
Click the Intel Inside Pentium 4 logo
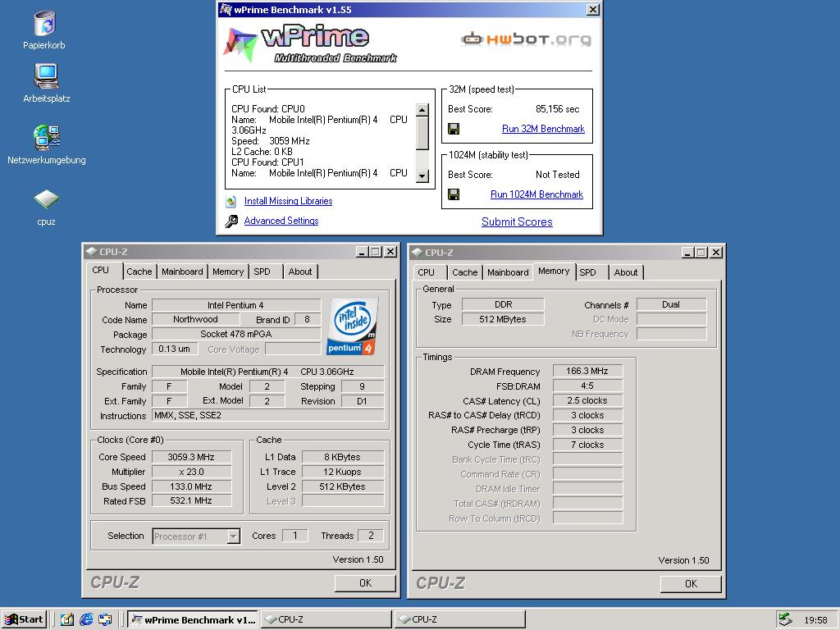[x=352, y=326]
